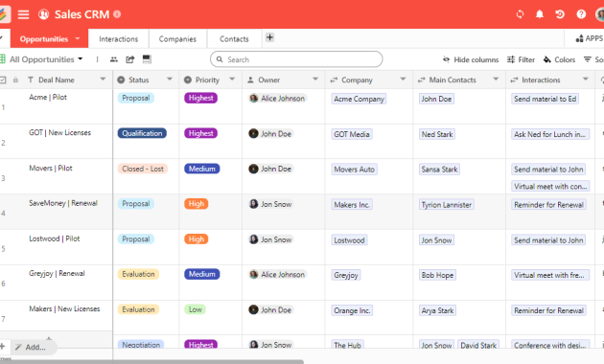Add a new table with plus icon
Image resolution: width=604 pixels, height=364 pixels.
(269, 37)
